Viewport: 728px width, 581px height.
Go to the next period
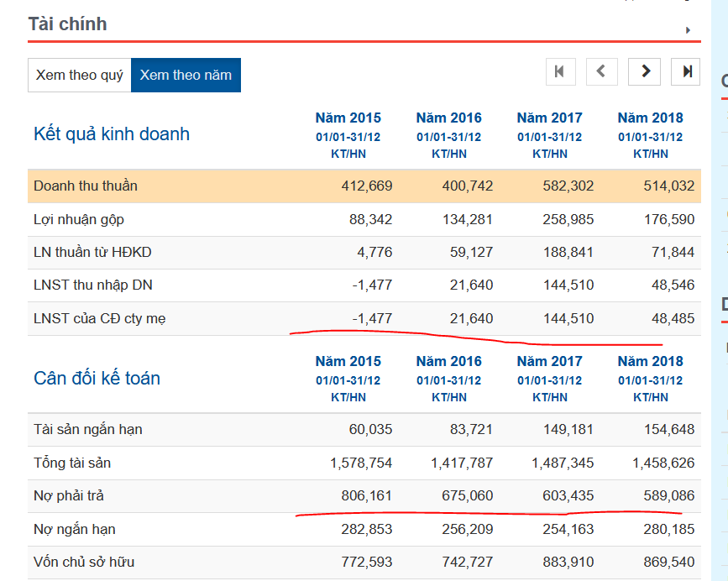coord(644,72)
